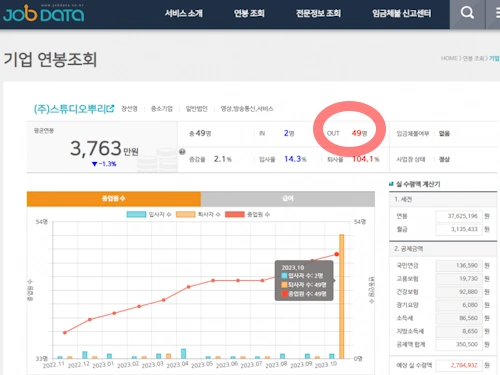Image resolution: width=500 pixels, height=375 pixels.
Task: Click the 월급 input field 3,135,433
Action: (459, 229)
